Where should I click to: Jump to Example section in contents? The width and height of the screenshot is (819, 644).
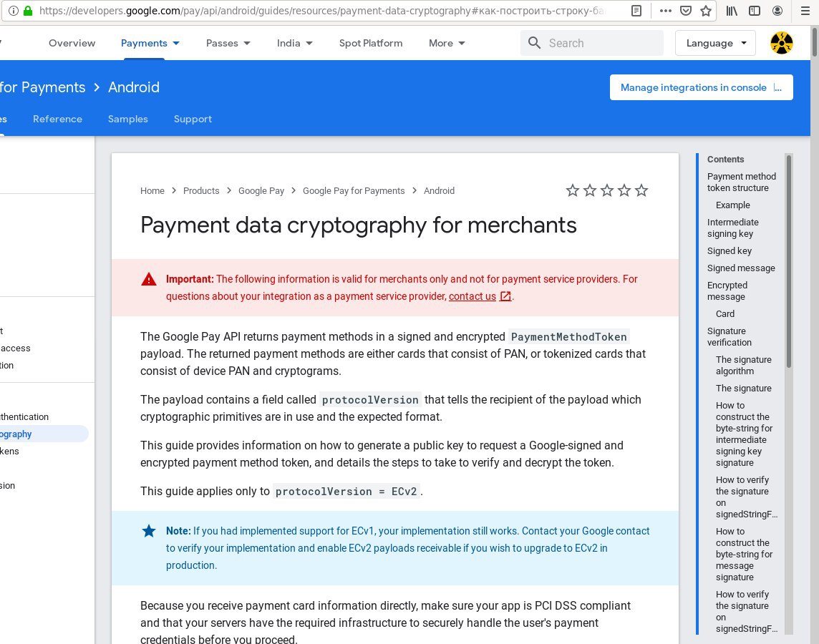(733, 205)
